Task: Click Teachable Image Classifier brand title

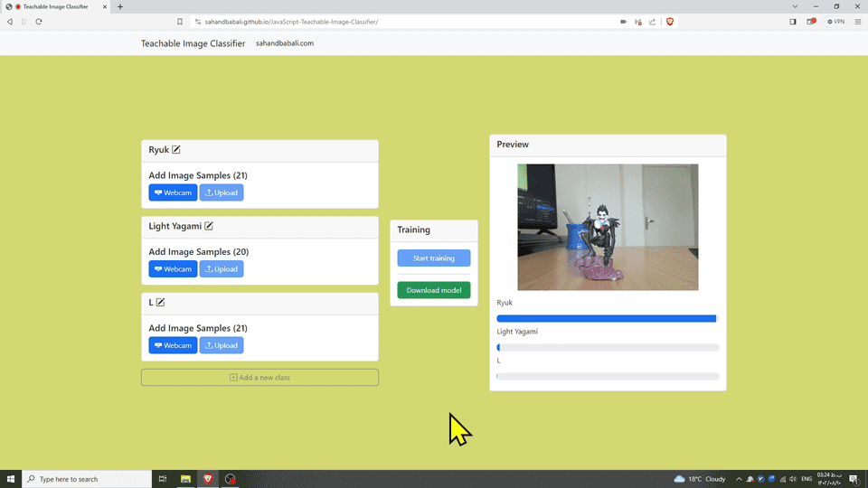Action: tap(193, 43)
